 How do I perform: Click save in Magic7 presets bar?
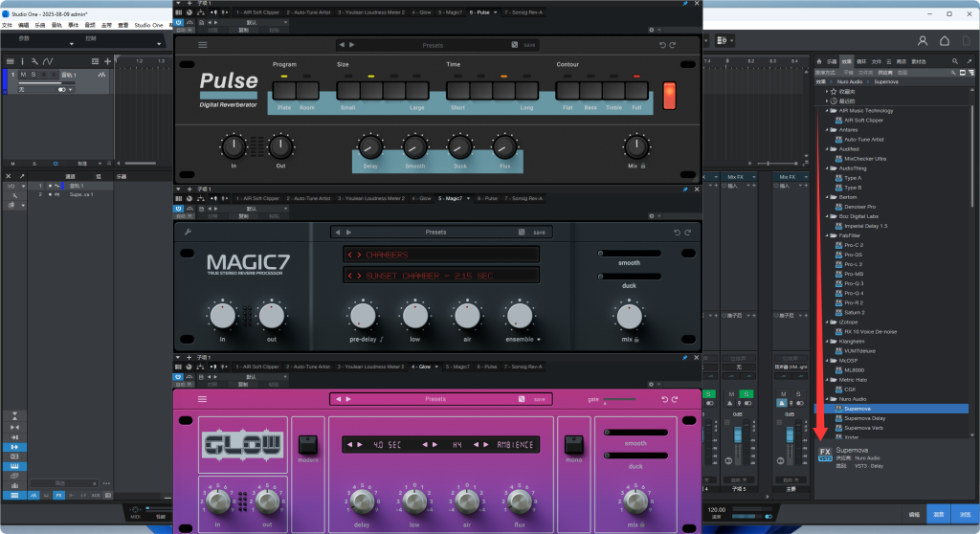point(540,232)
